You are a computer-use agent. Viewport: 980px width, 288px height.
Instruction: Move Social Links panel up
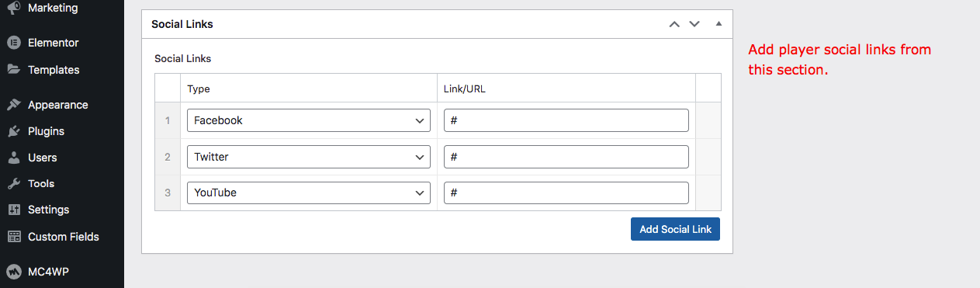tap(674, 24)
